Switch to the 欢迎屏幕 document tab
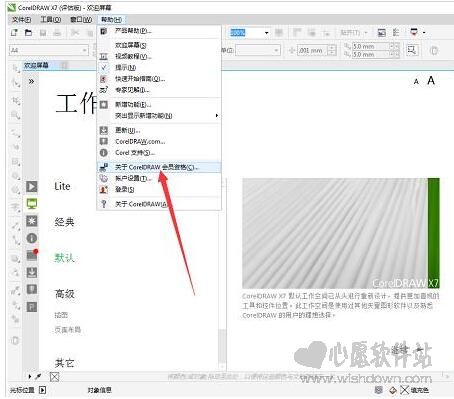Viewport: 454px width, 399px height. point(36,65)
